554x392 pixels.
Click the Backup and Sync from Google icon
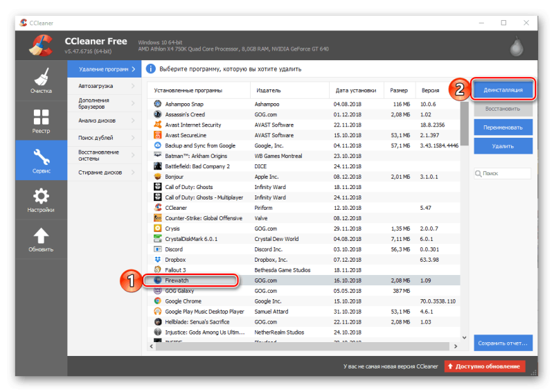pos(158,145)
